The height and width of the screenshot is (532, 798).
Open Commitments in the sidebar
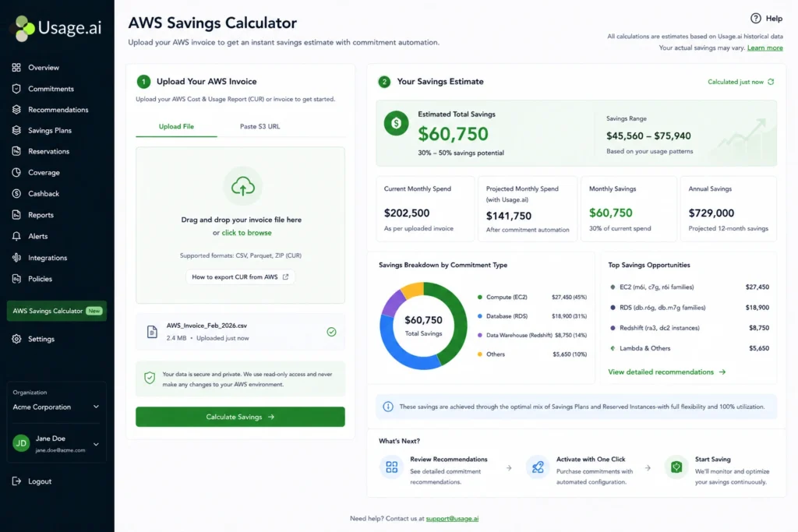tap(51, 89)
